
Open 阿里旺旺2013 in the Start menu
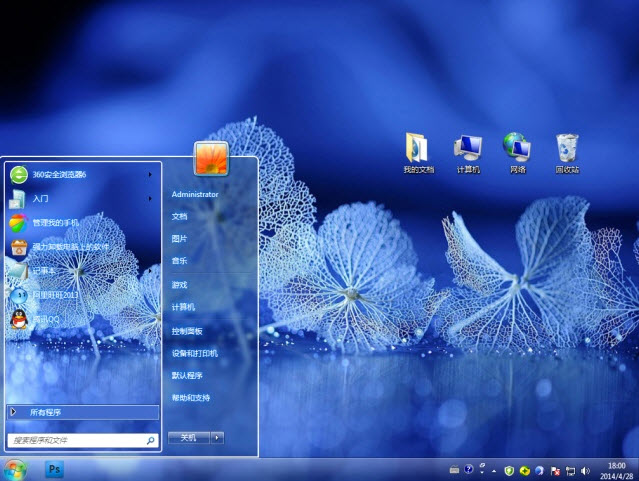coord(55,295)
